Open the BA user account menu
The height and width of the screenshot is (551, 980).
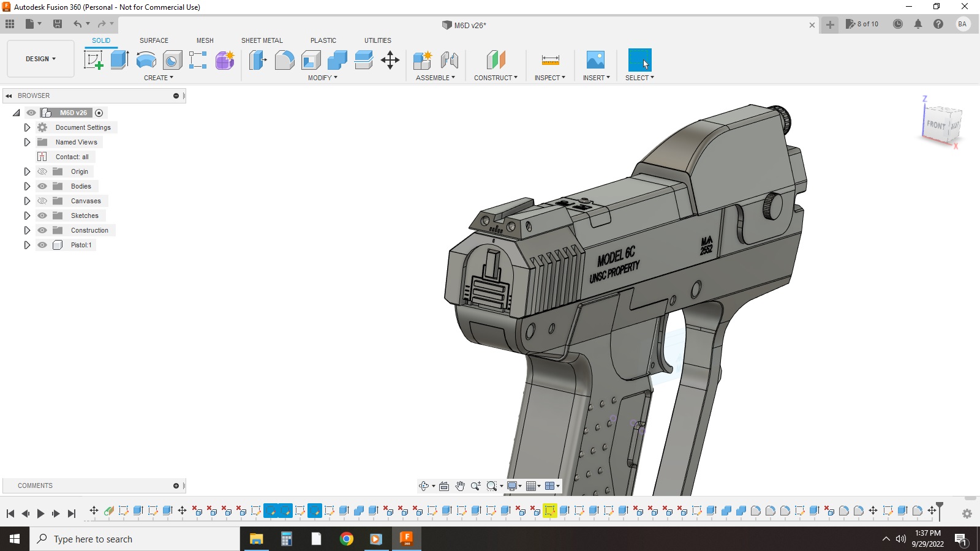(963, 24)
